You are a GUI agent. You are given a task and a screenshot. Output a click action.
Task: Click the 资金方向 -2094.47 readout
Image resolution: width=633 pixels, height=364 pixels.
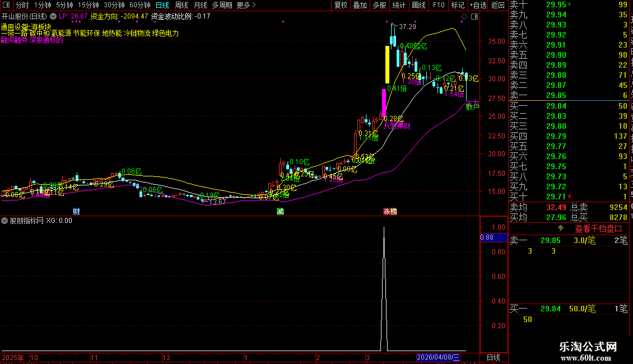click(x=119, y=17)
